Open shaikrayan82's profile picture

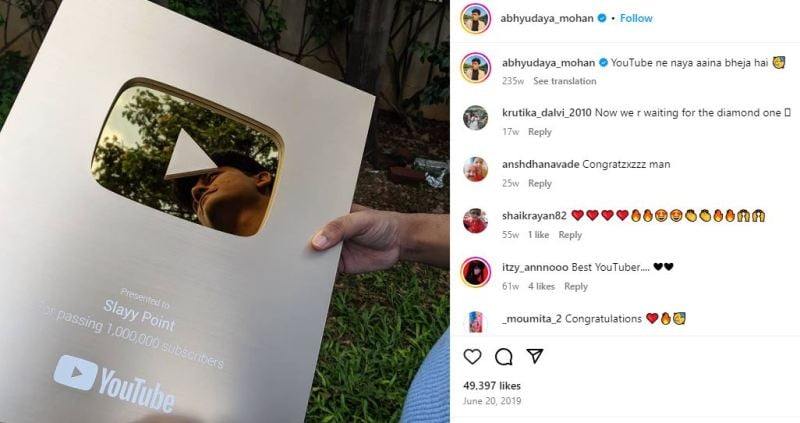pyautogui.click(x=476, y=221)
